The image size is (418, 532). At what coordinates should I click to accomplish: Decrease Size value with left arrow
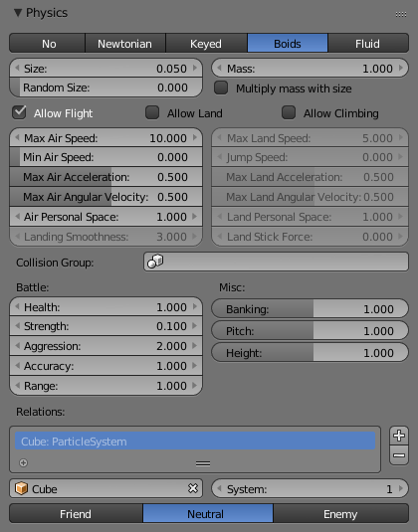(x=17, y=69)
